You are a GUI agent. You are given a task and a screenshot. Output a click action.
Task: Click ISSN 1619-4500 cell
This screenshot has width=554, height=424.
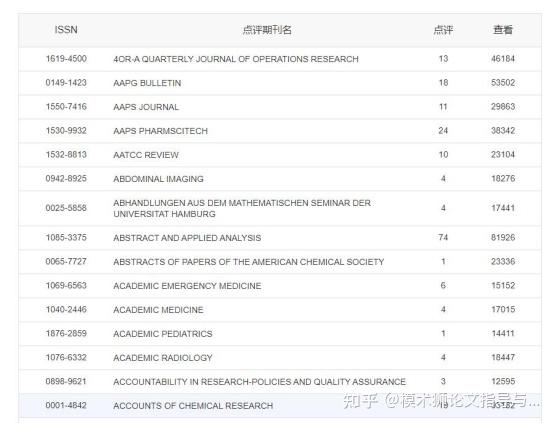click(x=66, y=59)
